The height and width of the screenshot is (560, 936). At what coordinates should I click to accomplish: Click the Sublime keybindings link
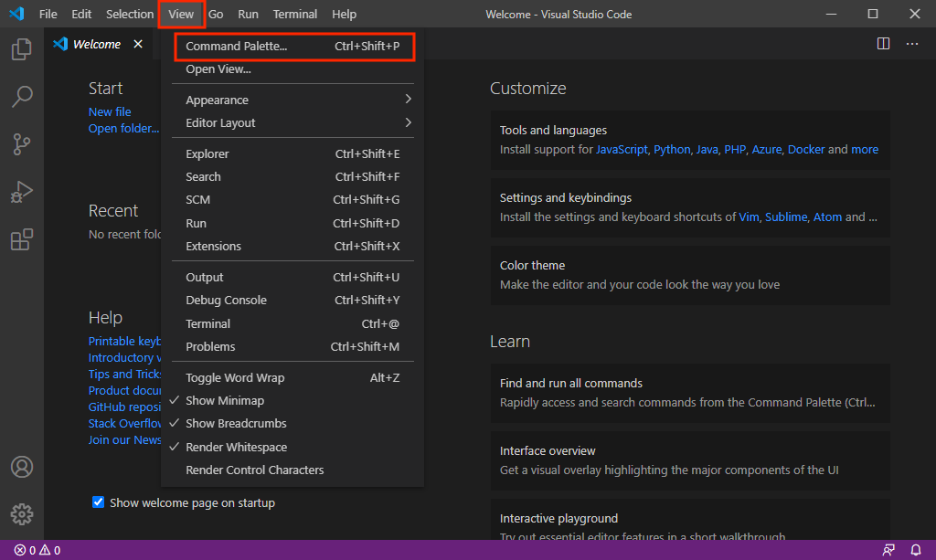coord(786,217)
